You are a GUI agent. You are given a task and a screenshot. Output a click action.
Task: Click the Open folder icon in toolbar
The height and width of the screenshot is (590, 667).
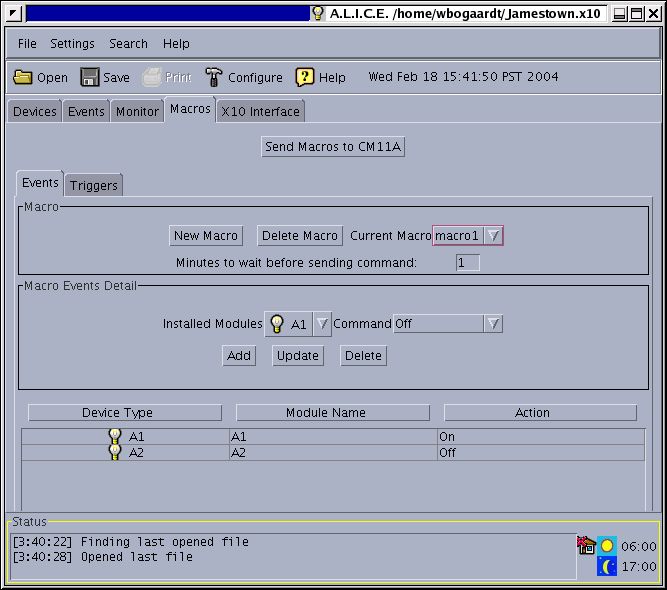pyautogui.click(x=23, y=77)
